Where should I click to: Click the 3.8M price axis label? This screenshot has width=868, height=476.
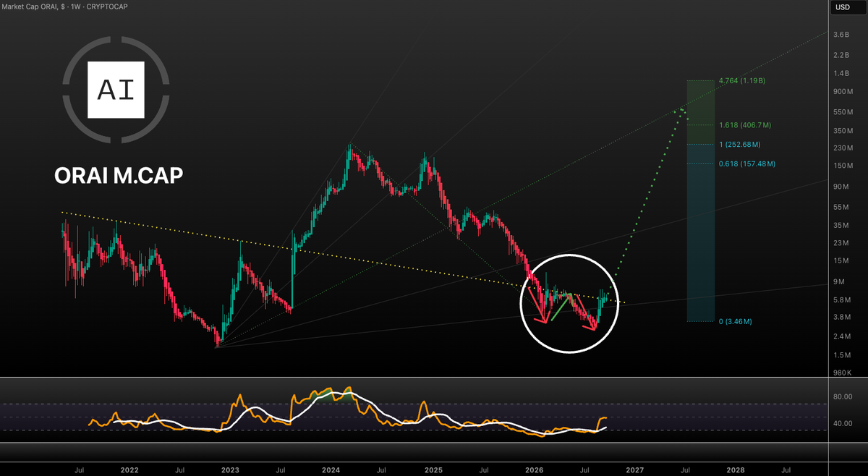click(x=842, y=318)
